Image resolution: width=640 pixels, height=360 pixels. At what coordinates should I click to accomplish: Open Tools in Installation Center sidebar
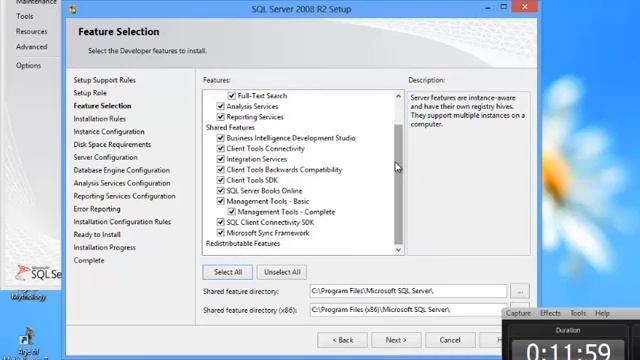point(25,16)
